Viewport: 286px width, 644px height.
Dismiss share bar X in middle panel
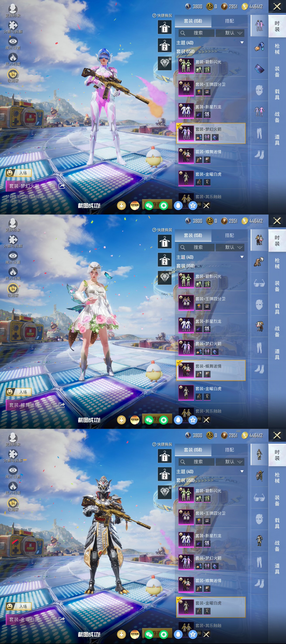point(206,420)
